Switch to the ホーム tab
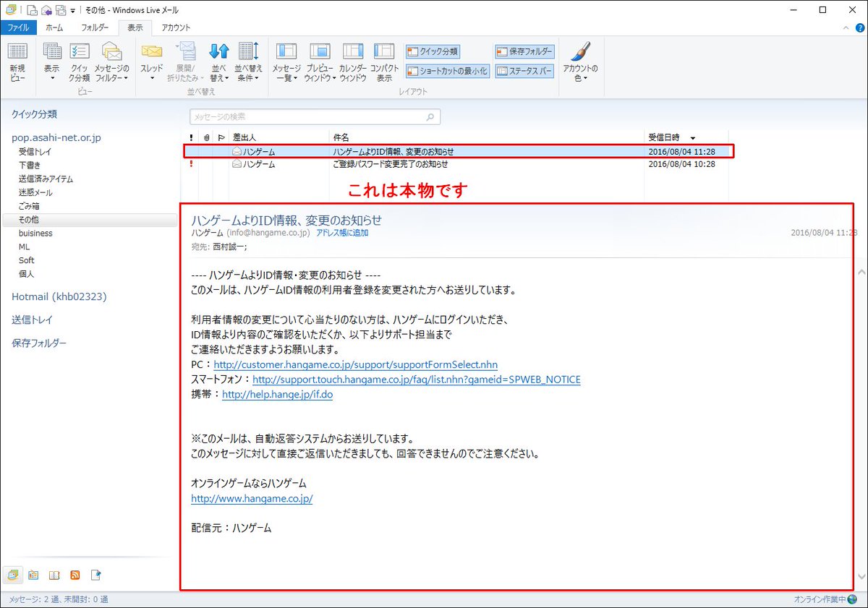The image size is (868, 608). 54,27
